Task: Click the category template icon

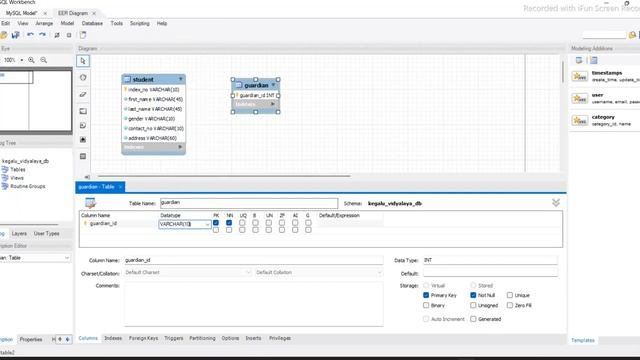Action: [x=580, y=120]
